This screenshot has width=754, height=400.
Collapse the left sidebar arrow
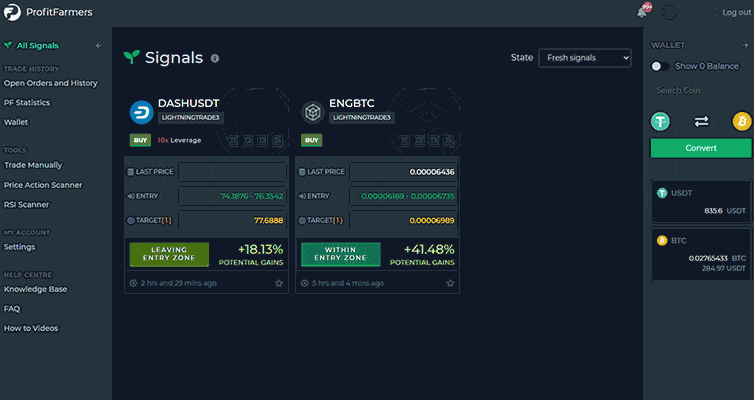tap(99, 46)
